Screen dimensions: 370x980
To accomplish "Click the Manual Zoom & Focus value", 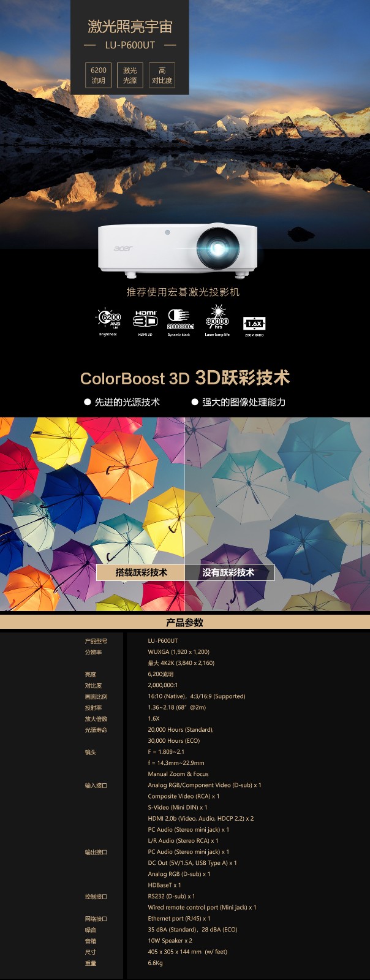I will click(178, 774).
